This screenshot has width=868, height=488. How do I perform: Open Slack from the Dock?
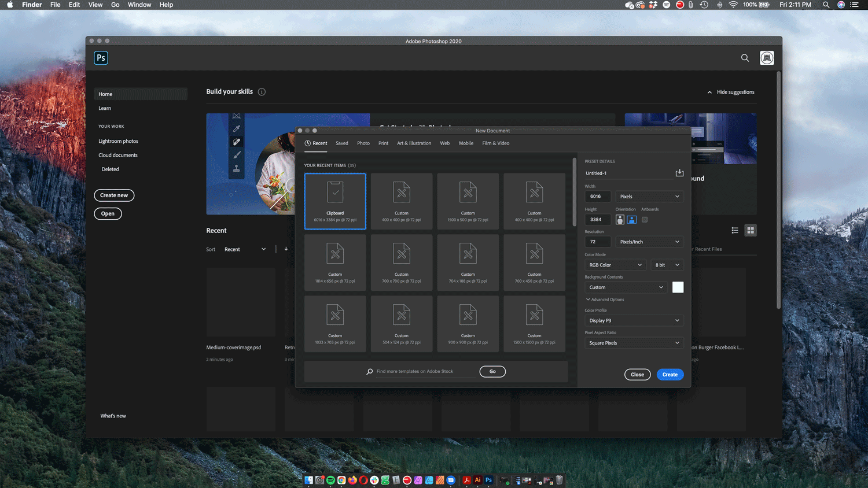(374, 480)
